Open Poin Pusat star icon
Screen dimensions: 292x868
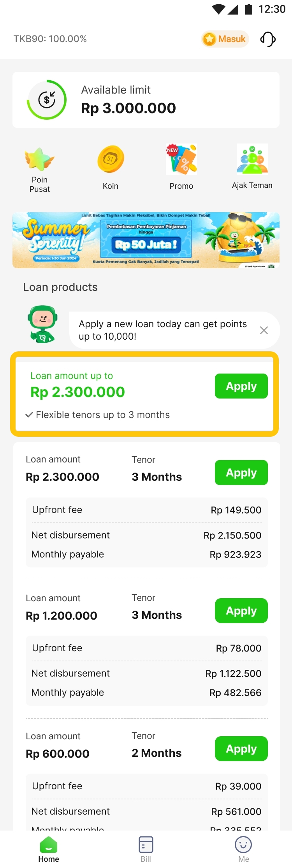[x=40, y=160]
